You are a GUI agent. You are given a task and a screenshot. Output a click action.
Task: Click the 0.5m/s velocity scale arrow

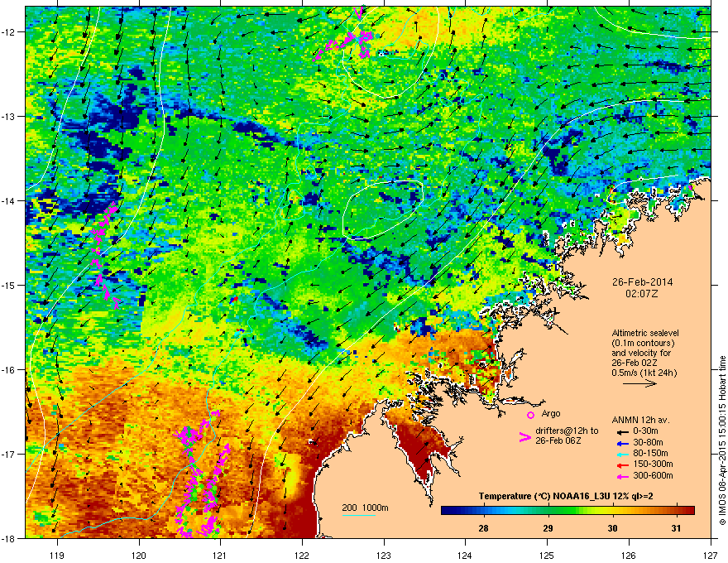click(639, 383)
